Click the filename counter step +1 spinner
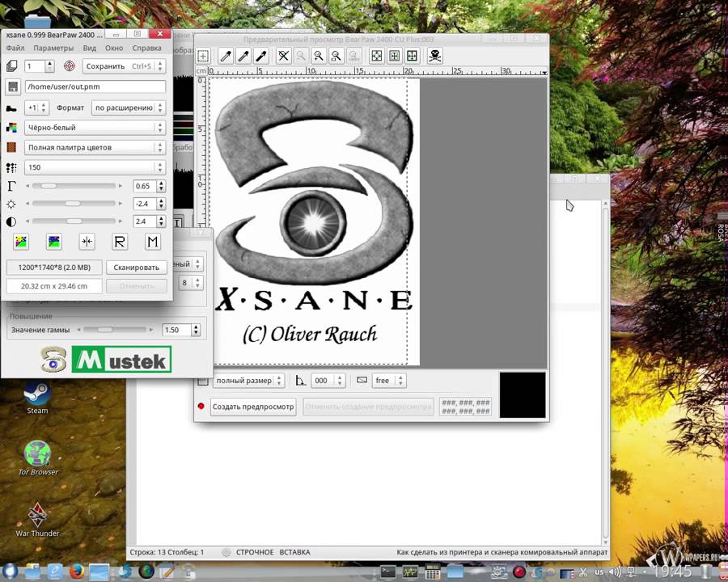Image resolution: width=728 pixels, height=582 pixels. point(36,108)
